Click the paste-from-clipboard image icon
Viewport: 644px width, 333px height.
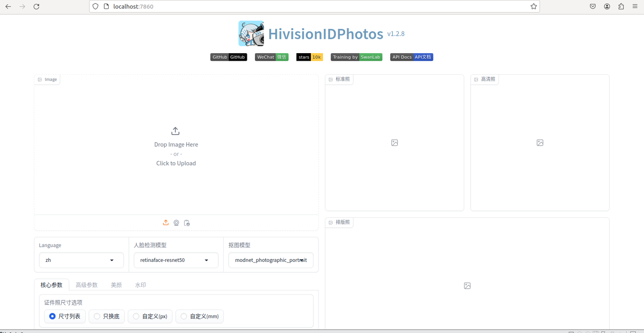click(187, 222)
